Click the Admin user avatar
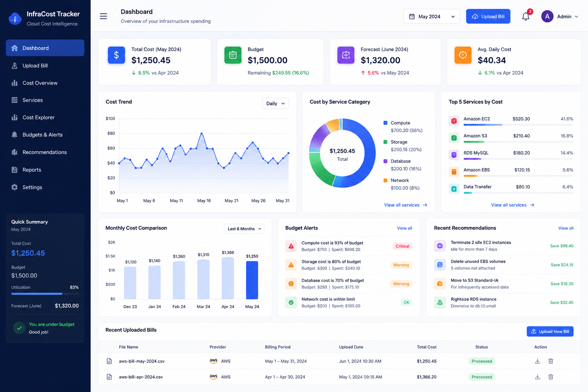 547,16
